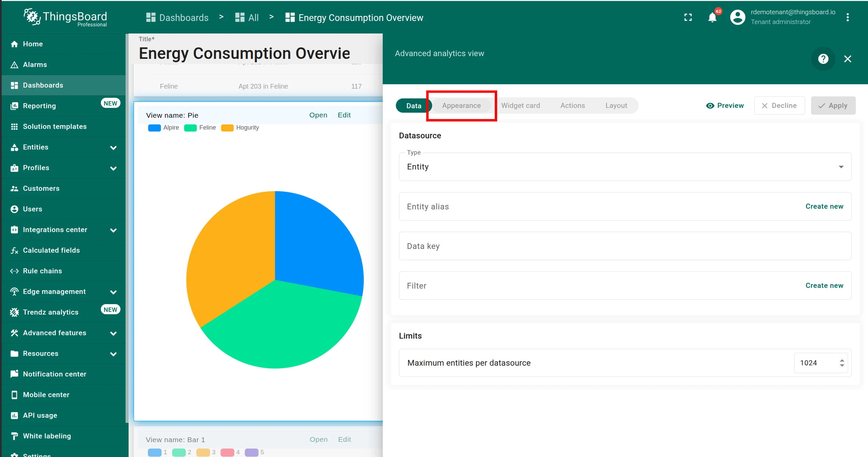
Task: Open the Home sidebar item
Action: pyautogui.click(x=63, y=44)
